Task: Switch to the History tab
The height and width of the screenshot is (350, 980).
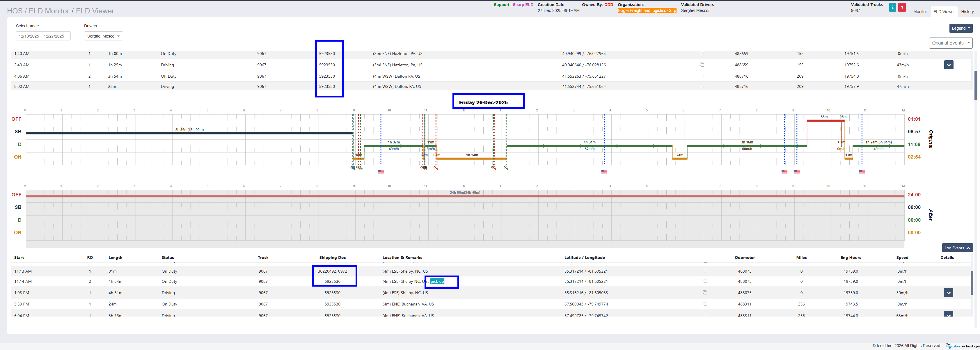Action: [967, 12]
